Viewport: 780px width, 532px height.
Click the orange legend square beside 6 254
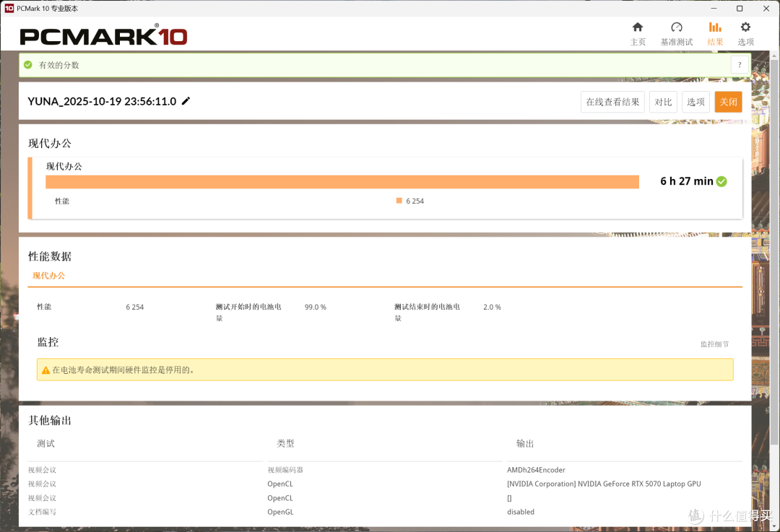tap(399, 201)
